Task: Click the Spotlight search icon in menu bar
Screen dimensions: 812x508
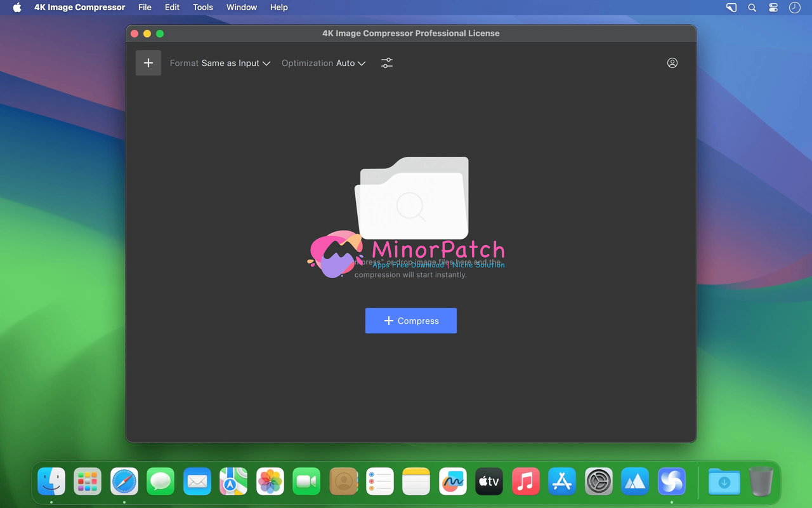Action: (x=752, y=8)
